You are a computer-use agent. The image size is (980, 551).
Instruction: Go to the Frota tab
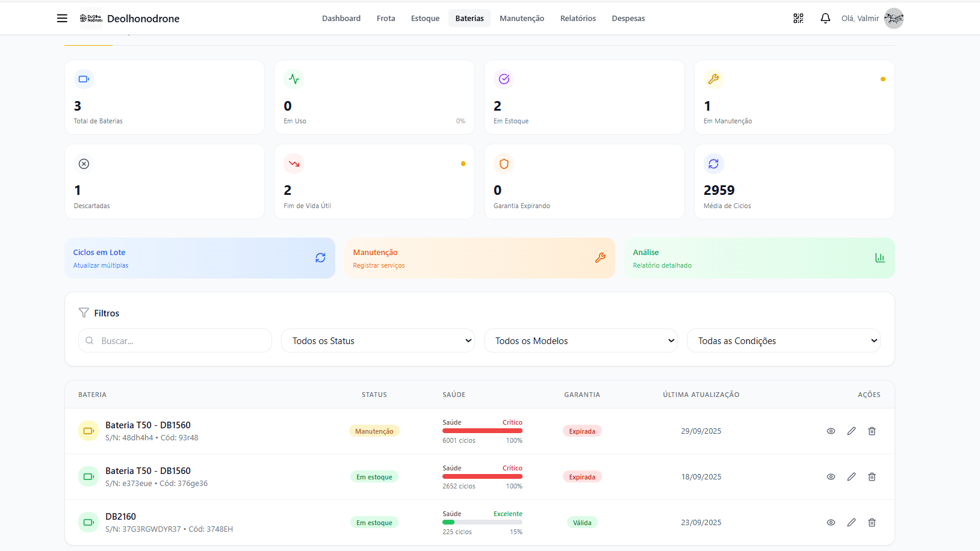[386, 18]
